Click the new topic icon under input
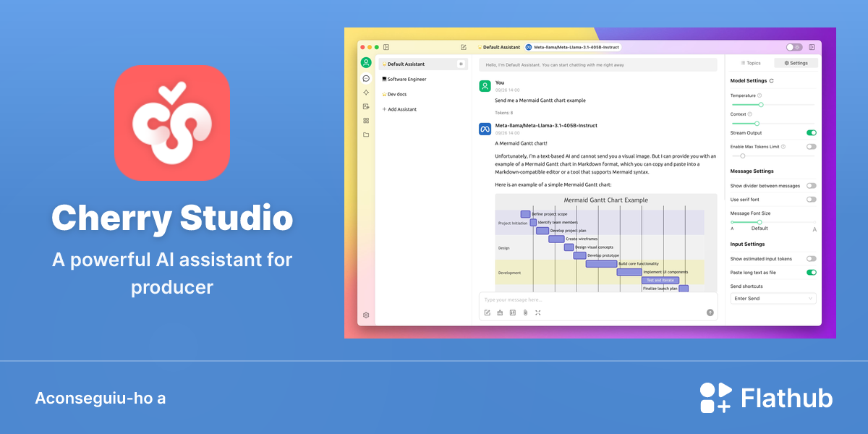This screenshot has width=868, height=434. click(x=488, y=312)
